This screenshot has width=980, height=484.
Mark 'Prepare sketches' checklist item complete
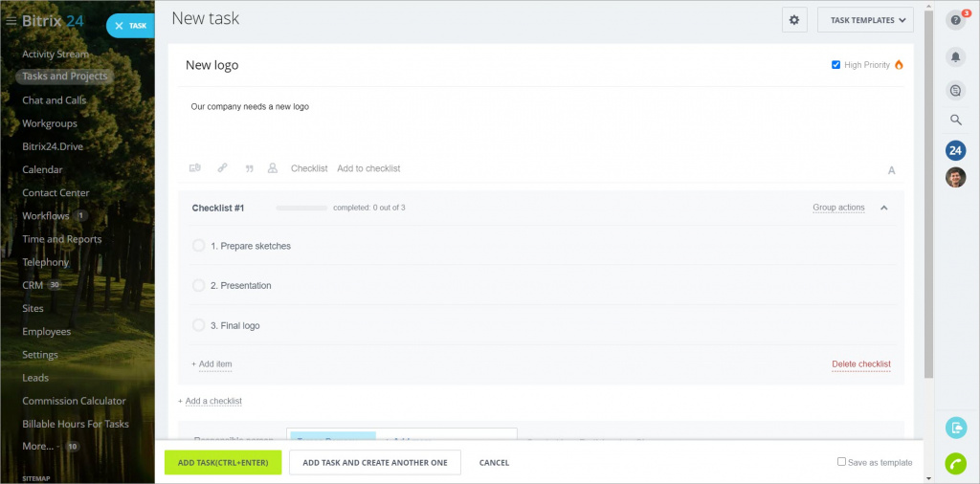(x=199, y=246)
